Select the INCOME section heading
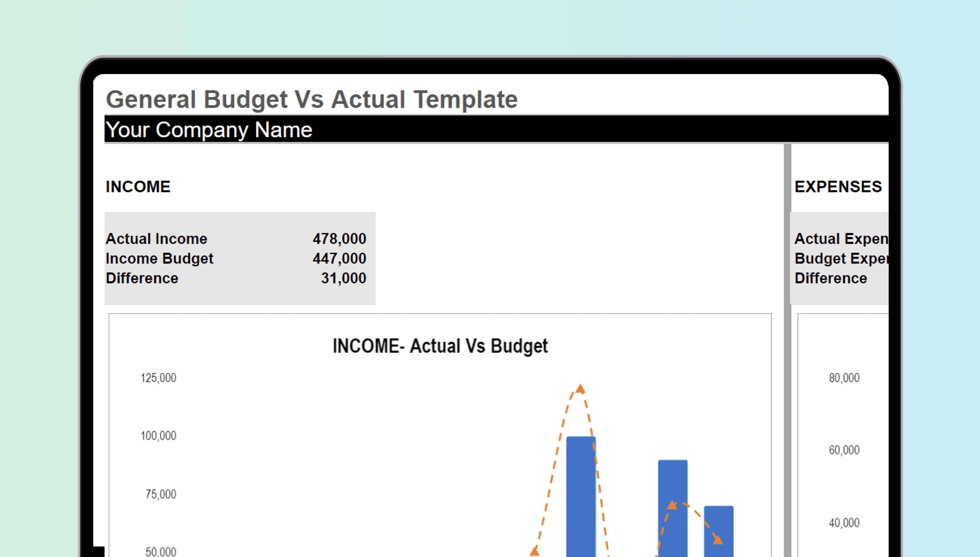The height and width of the screenshot is (557, 980). [138, 187]
